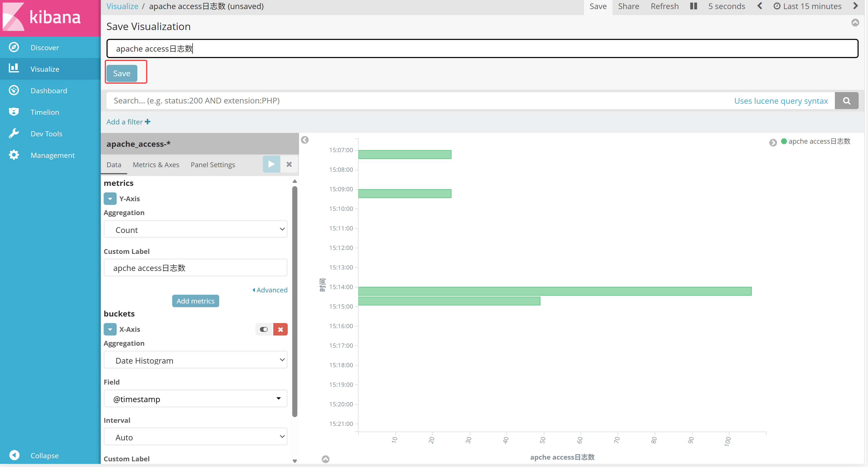Click the Dev Tools wrench icon
Screen dimensions: 868x467
[14, 133]
